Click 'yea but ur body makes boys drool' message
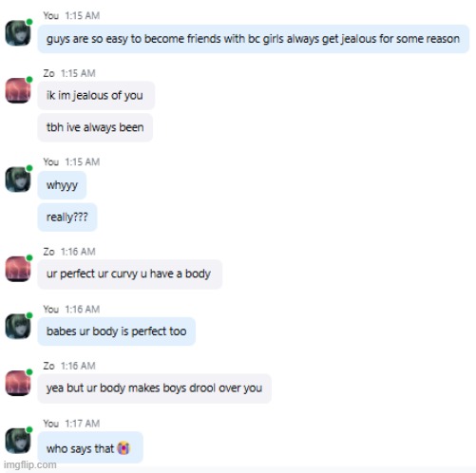The height and width of the screenshot is (473, 476). click(155, 388)
